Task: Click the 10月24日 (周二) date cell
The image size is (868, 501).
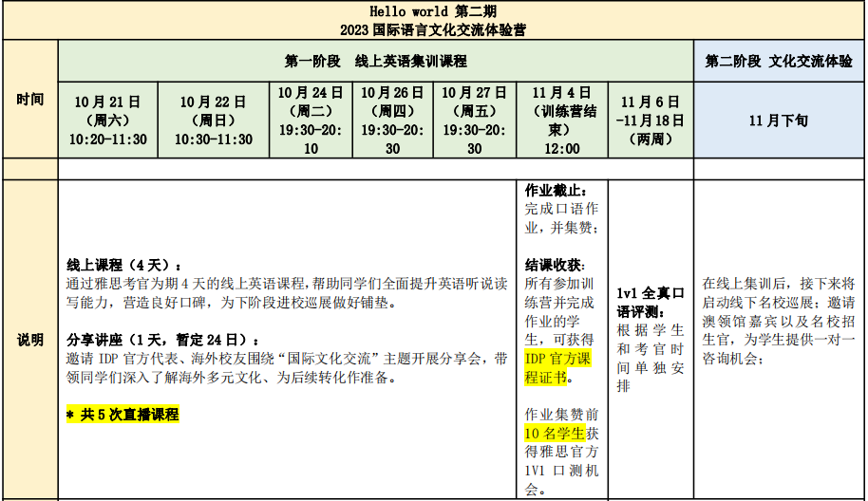Action: tap(311, 121)
